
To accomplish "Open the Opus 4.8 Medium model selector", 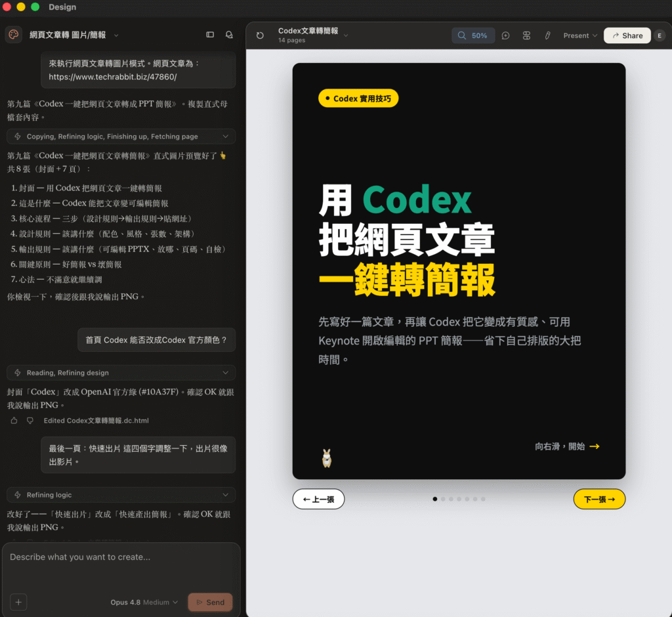I will pos(144,602).
